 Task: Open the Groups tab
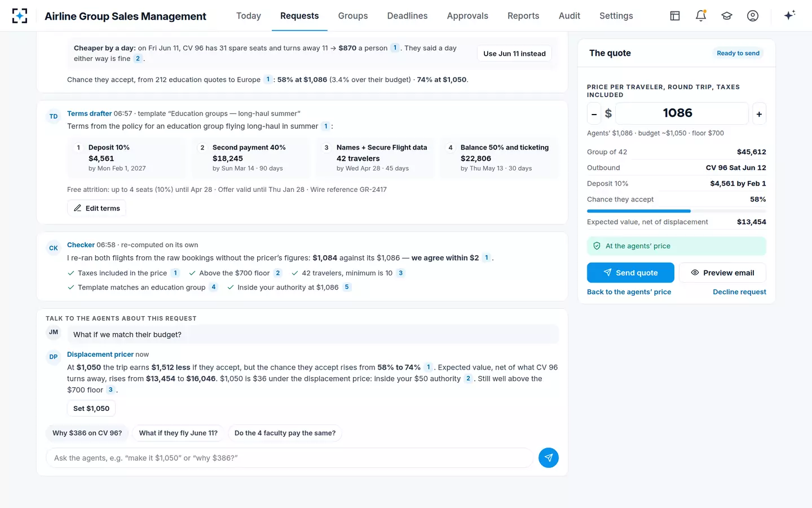coord(353,16)
